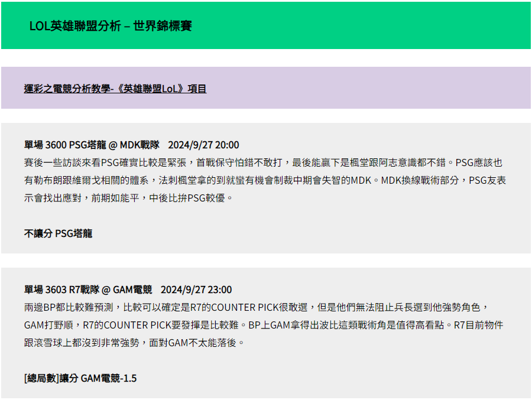Click the heading LOL英雄聯盟分析 – 世界錦標賽

click(111, 26)
